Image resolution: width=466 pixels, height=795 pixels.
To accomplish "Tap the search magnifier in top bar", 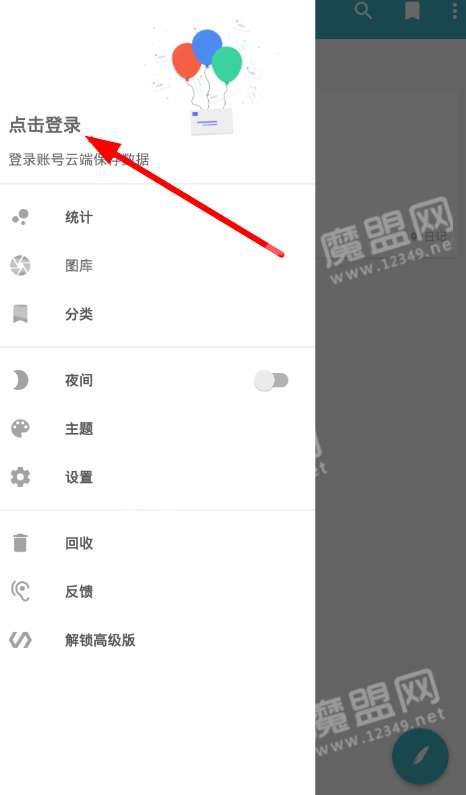I will point(363,10).
